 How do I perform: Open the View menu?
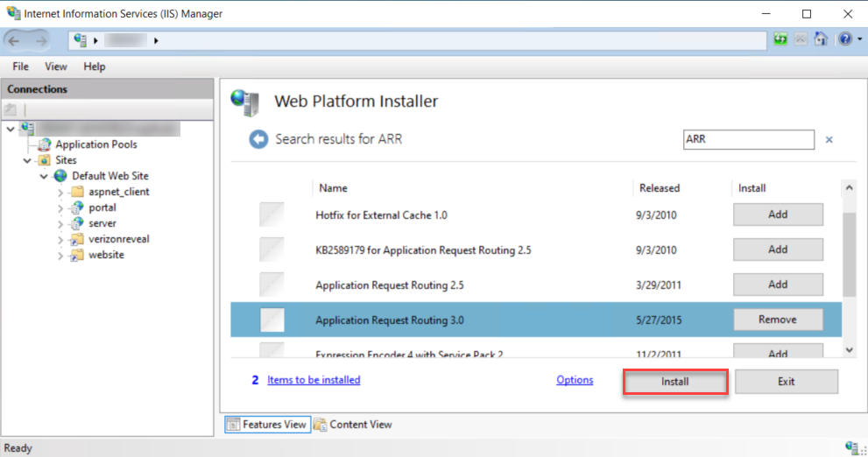(56, 67)
